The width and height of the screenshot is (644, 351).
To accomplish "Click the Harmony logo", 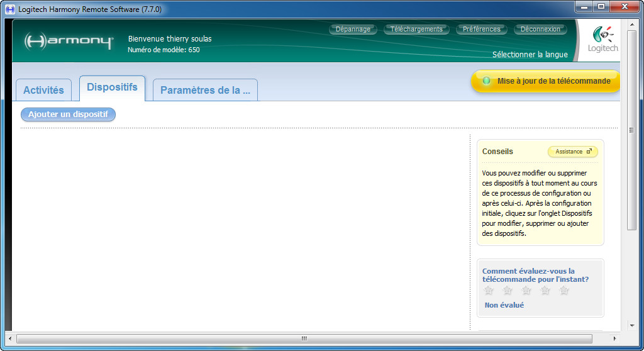I will coord(69,42).
